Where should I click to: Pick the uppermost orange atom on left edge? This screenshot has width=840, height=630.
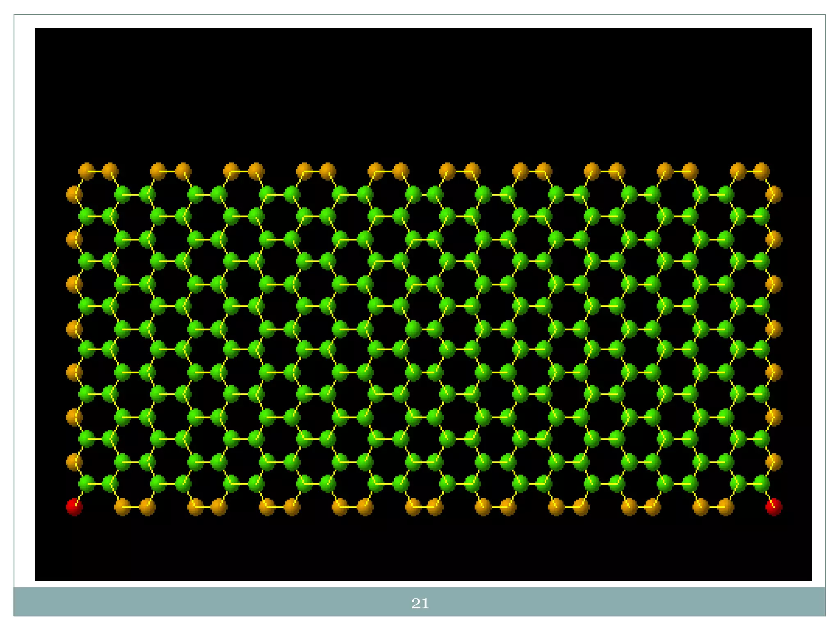coord(74,194)
